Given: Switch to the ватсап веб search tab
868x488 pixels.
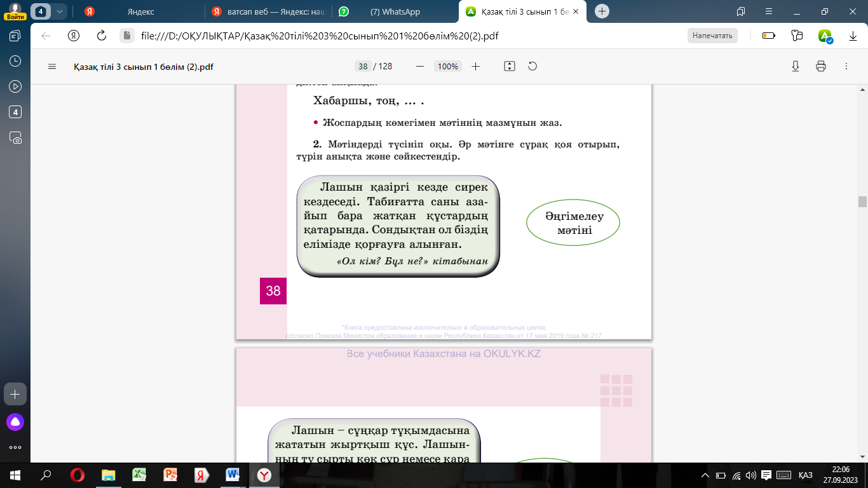Looking at the screenshot, I should click(x=268, y=11).
